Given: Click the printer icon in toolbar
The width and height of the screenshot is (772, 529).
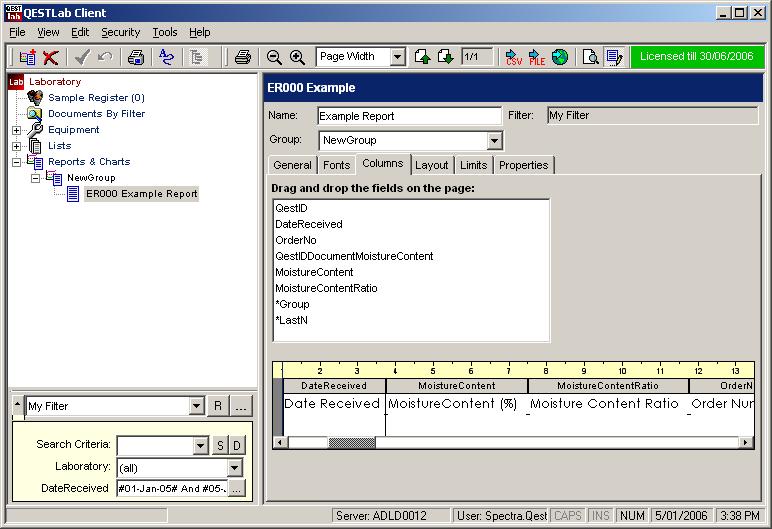Looking at the screenshot, I should pyautogui.click(x=242, y=58).
